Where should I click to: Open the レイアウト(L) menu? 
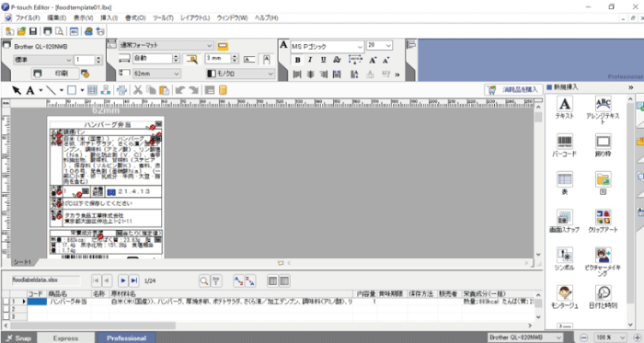(195, 18)
